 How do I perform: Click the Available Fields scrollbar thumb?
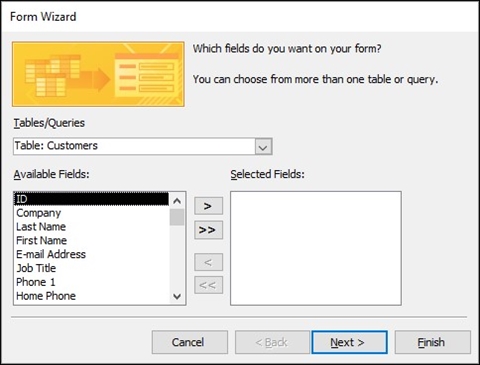pyautogui.click(x=177, y=217)
